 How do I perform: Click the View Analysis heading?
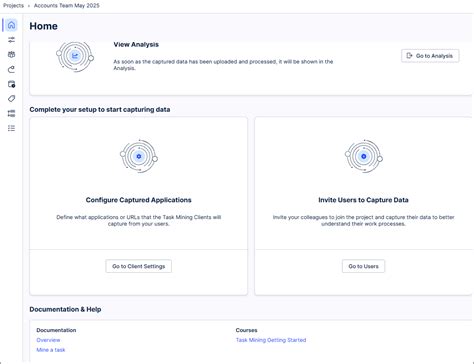[136, 44]
